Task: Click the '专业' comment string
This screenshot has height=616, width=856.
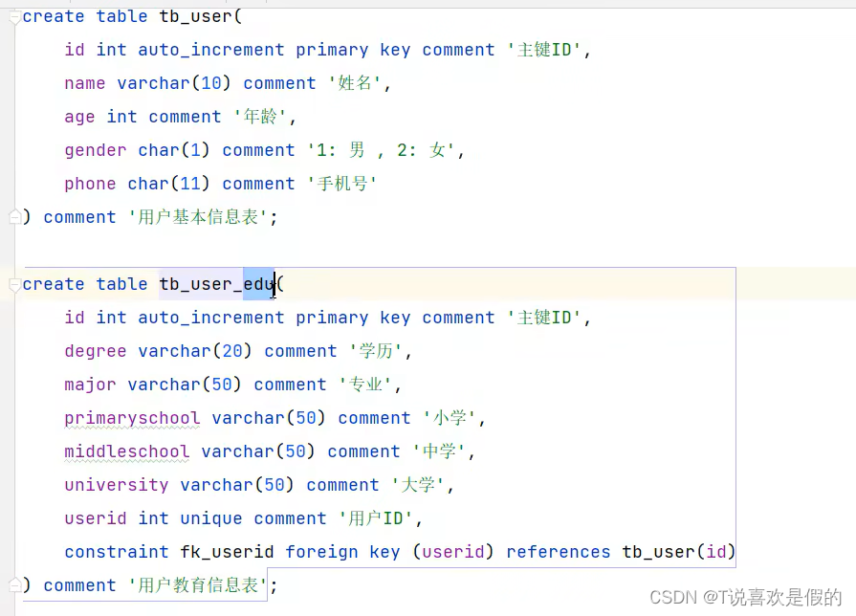Action: click(x=365, y=385)
